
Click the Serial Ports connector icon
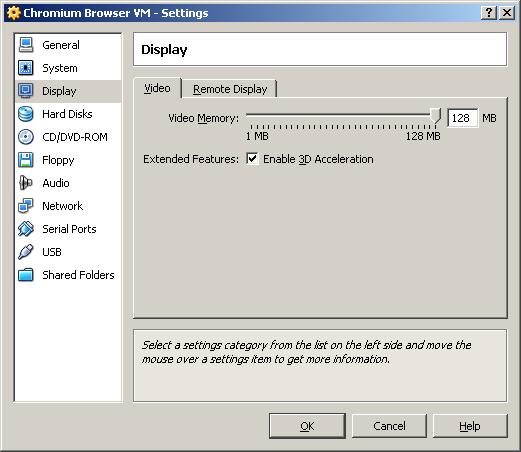tap(26, 229)
